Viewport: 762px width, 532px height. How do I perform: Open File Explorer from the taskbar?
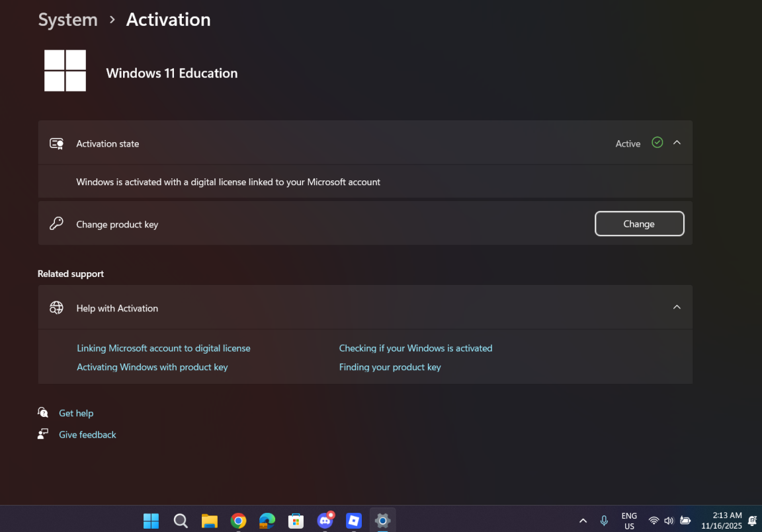(x=210, y=521)
